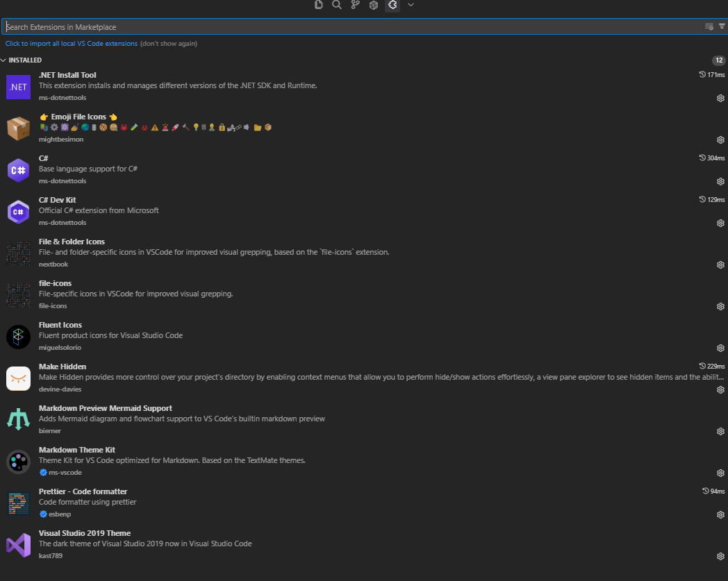Screen dimensions: 728x581
Task: Select the Make Hidden title
Action: [63, 367]
